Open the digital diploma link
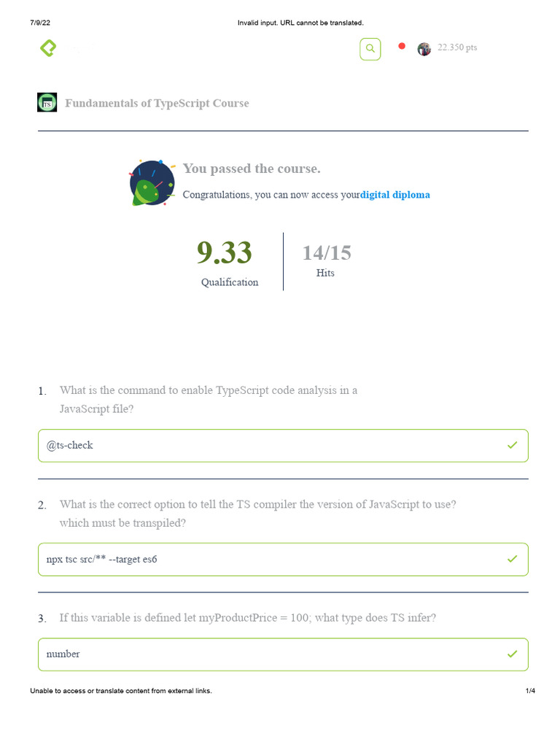The image size is (560, 747). tap(395, 195)
